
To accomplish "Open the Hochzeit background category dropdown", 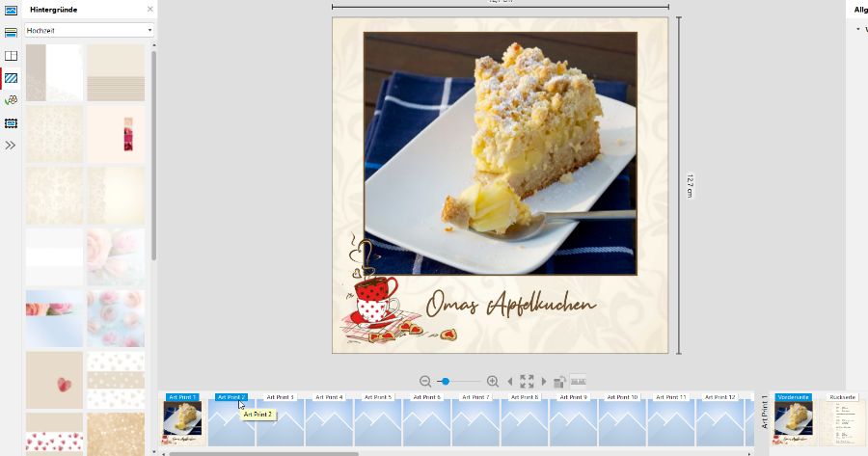I will [x=89, y=31].
